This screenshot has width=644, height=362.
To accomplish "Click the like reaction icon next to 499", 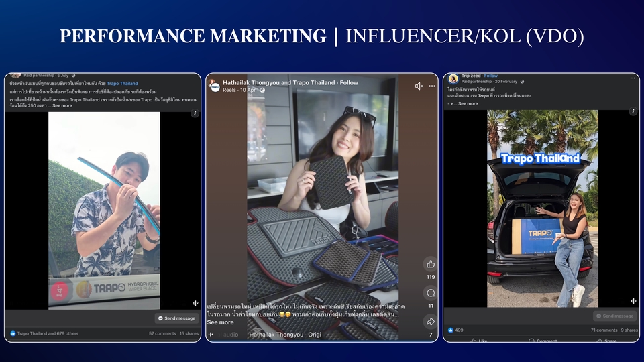I will point(451,330).
